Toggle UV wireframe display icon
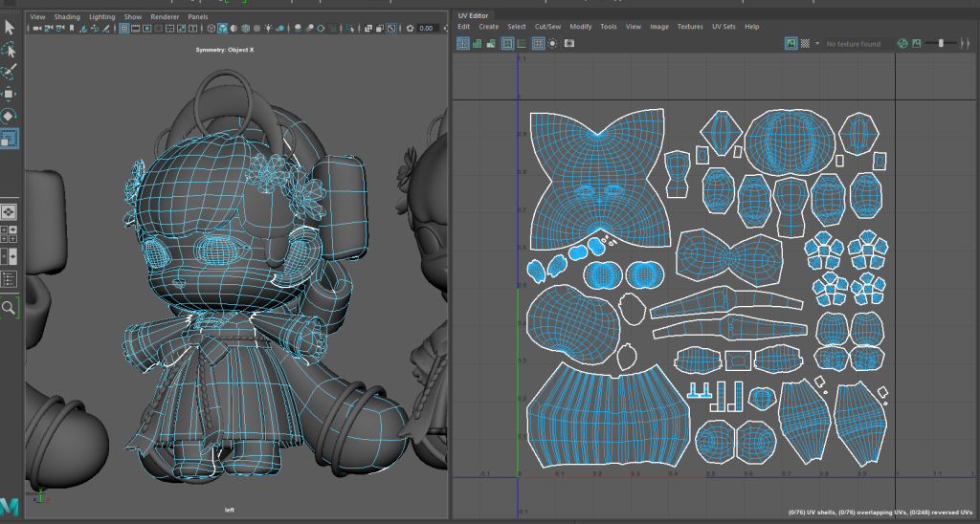The width and height of the screenshot is (980, 524). (x=463, y=43)
